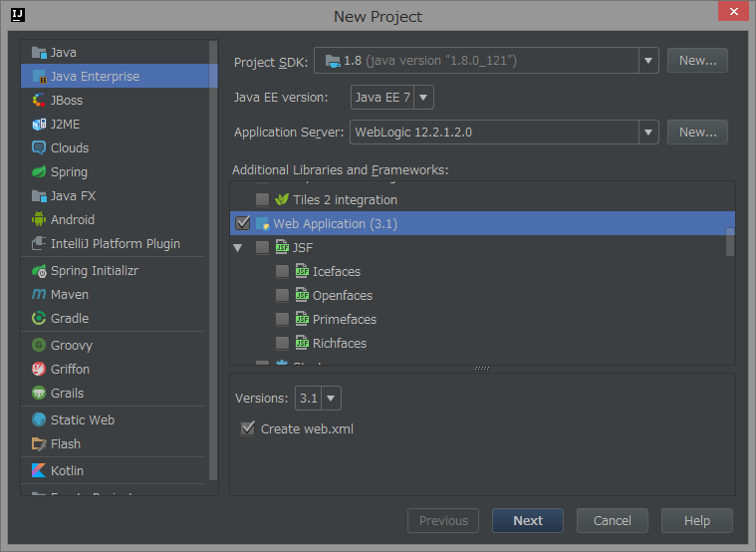The image size is (756, 552).
Task: Select Java Enterprise project type
Action: tap(116, 77)
